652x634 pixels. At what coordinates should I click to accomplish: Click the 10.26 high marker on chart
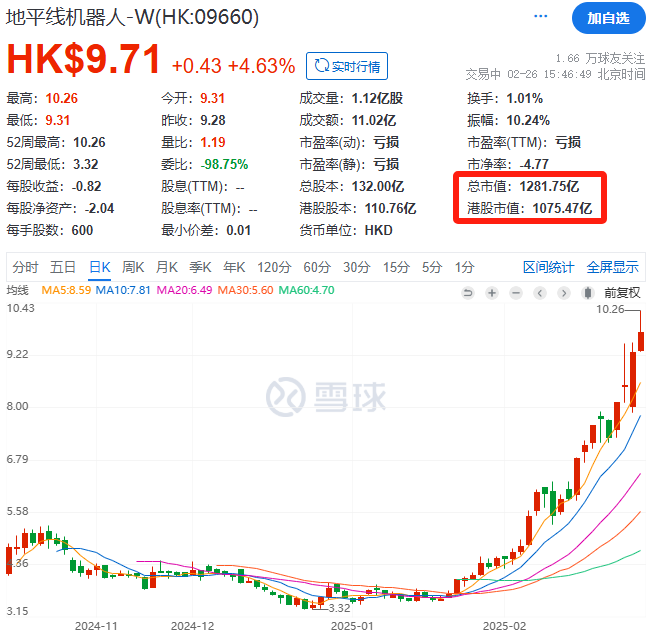(x=610, y=309)
